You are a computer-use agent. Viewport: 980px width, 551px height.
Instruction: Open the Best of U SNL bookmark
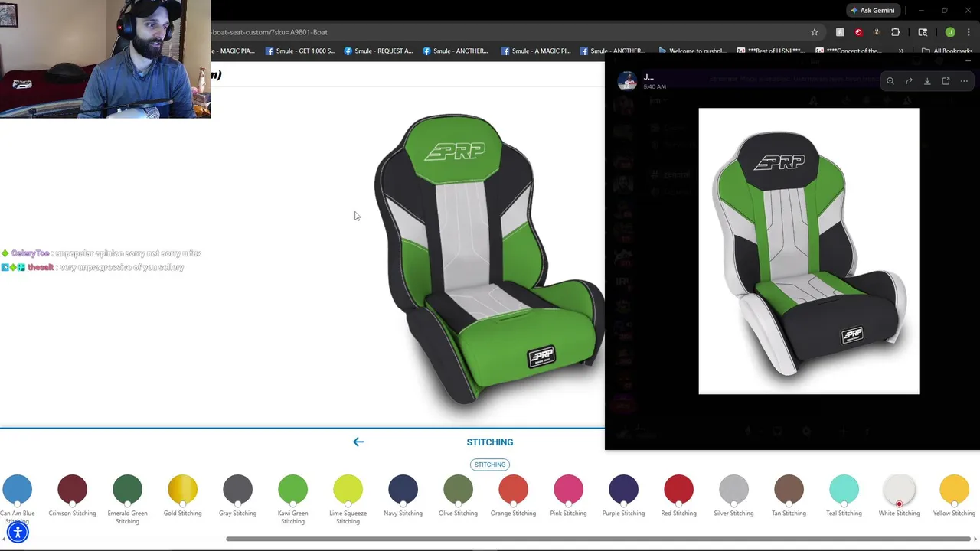[771, 51]
